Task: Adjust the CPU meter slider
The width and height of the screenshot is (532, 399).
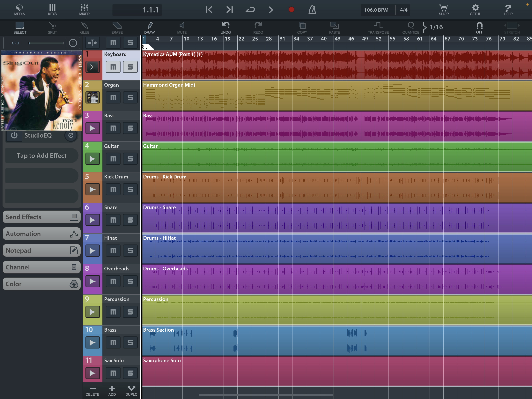Action: pyautogui.click(x=46, y=43)
